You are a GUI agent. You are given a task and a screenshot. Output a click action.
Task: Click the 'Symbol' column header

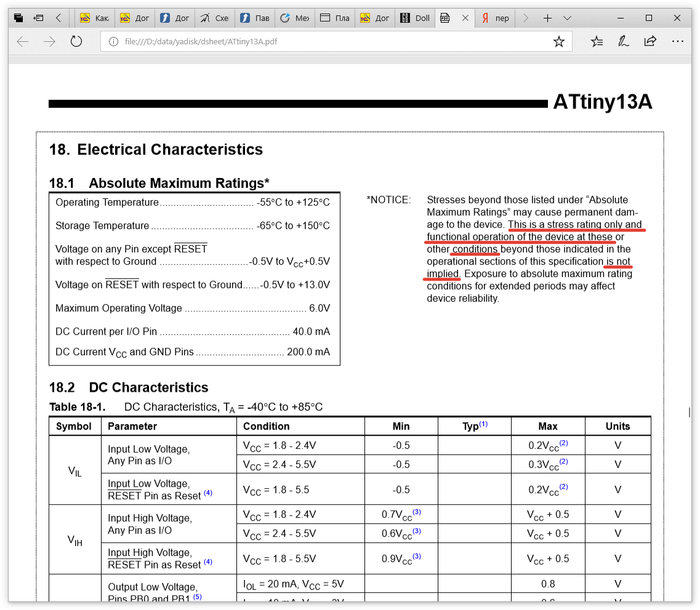pos(74,426)
